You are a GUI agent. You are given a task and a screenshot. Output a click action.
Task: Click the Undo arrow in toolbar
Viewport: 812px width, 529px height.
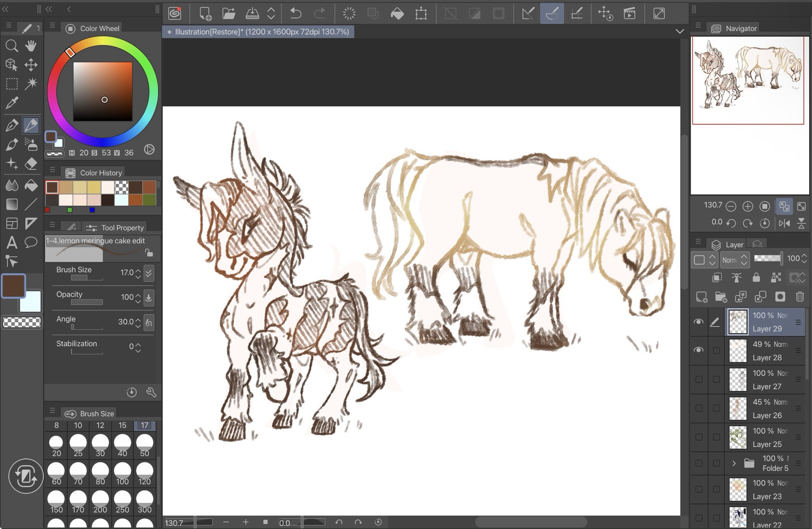point(296,13)
